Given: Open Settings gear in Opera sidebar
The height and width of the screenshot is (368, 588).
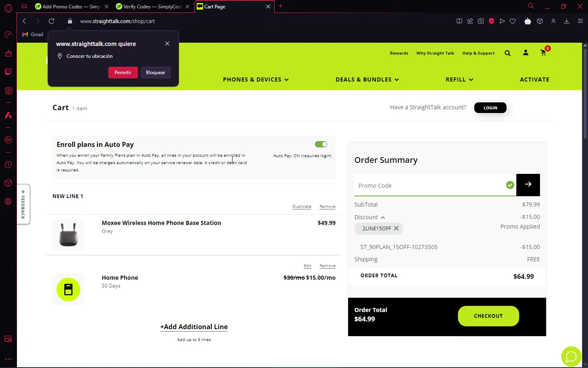Looking at the screenshot, I should click(x=8, y=202).
